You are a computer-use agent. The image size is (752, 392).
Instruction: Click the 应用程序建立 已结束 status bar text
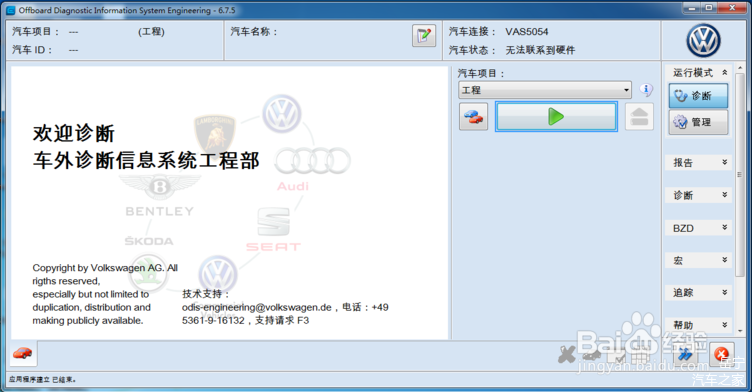[x=42, y=380]
